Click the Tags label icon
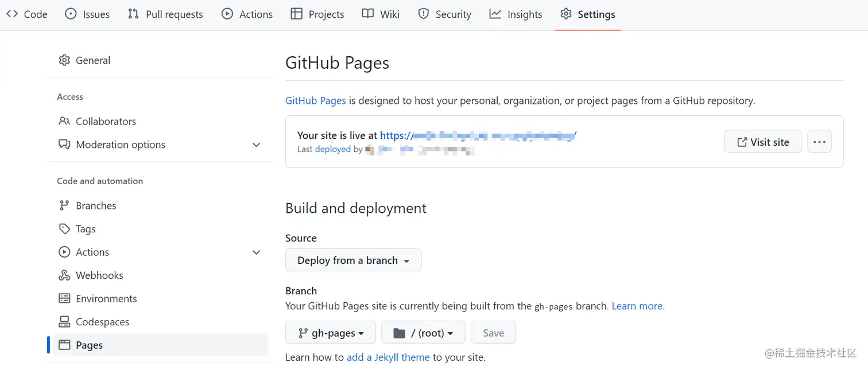 pyautogui.click(x=64, y=229)
